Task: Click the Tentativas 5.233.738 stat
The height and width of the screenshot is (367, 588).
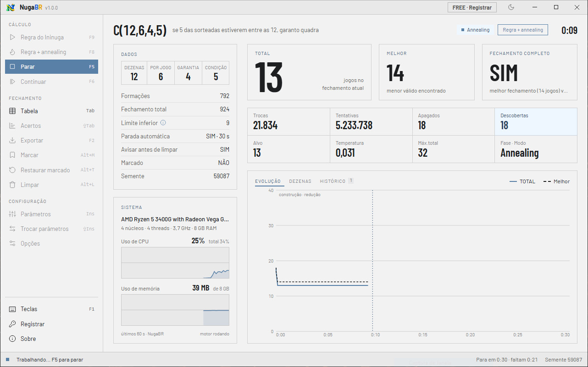Action: [x=371, y=121]
